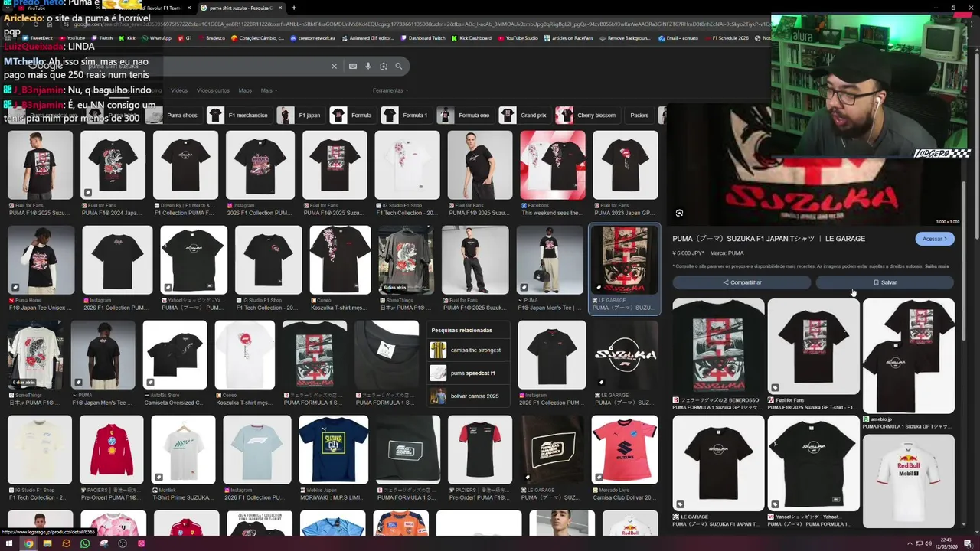The height and width of the screenshot is (551, 980).
Task: Switch to the Maps search tab
Action: click(245, 90)
